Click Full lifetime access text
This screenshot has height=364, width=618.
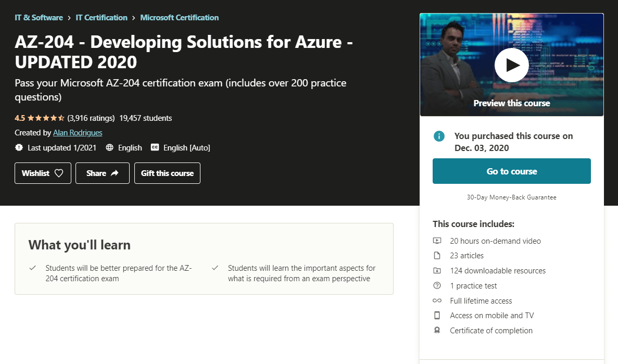tap(481, 300)
